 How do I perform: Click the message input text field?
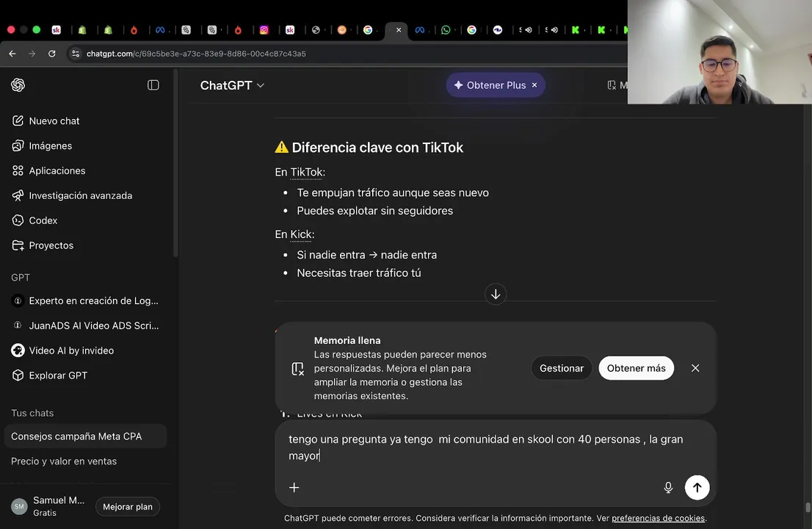click(x=496, y=447)
